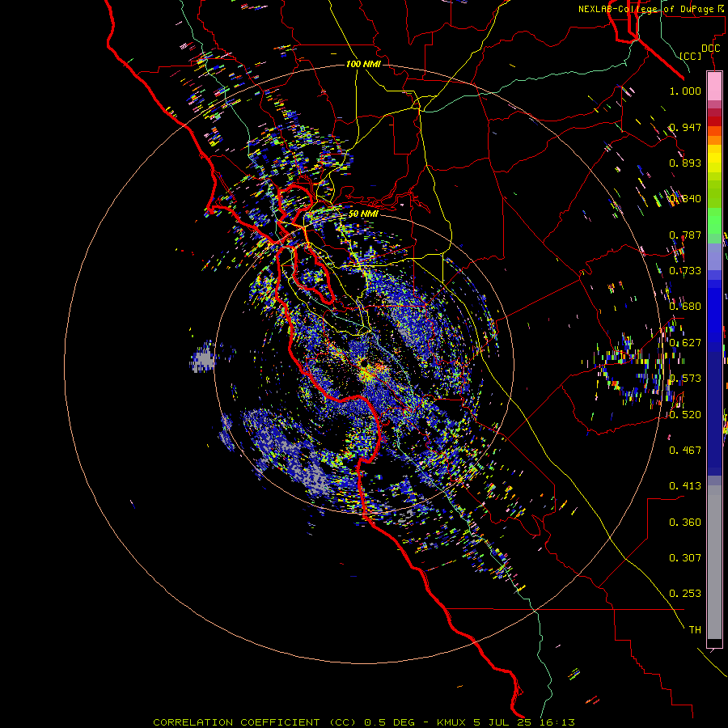Choose the 0.680 scale value

[x=685, y=307]
